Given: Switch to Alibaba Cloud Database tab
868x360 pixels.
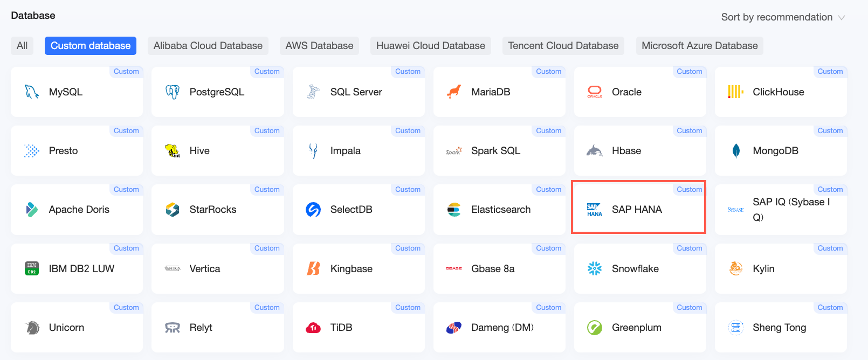Looking at the screenshot, I should click(208, 46).
